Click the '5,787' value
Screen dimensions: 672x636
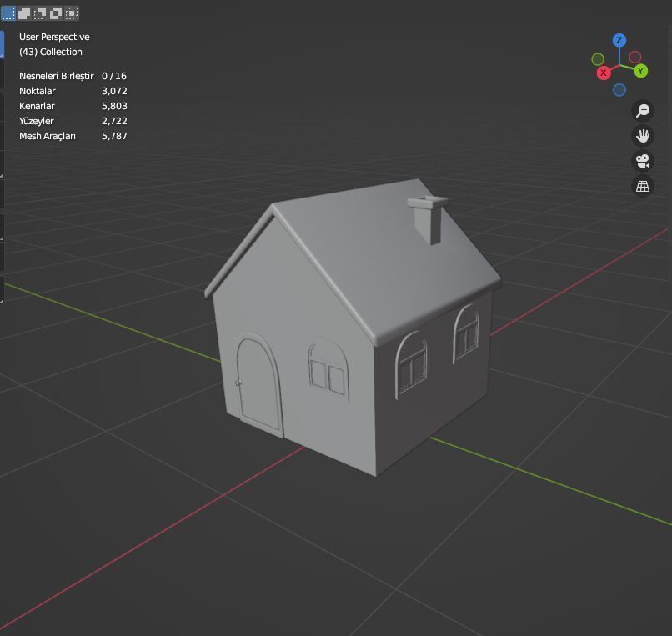tap(114, 136)
